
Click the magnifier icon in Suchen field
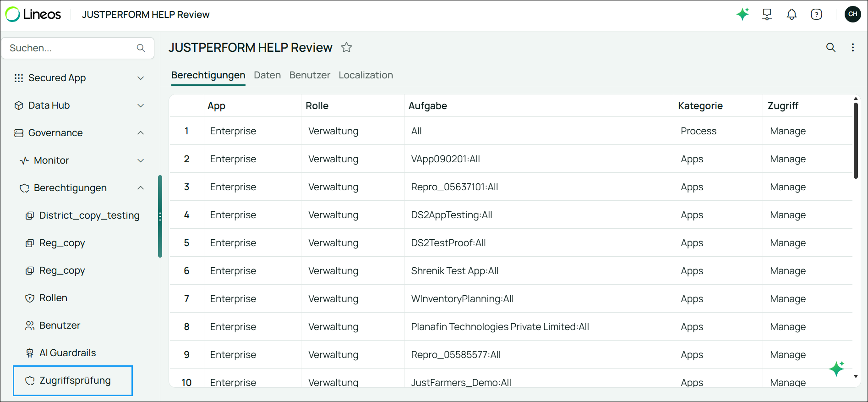click(x=141, y=48)
